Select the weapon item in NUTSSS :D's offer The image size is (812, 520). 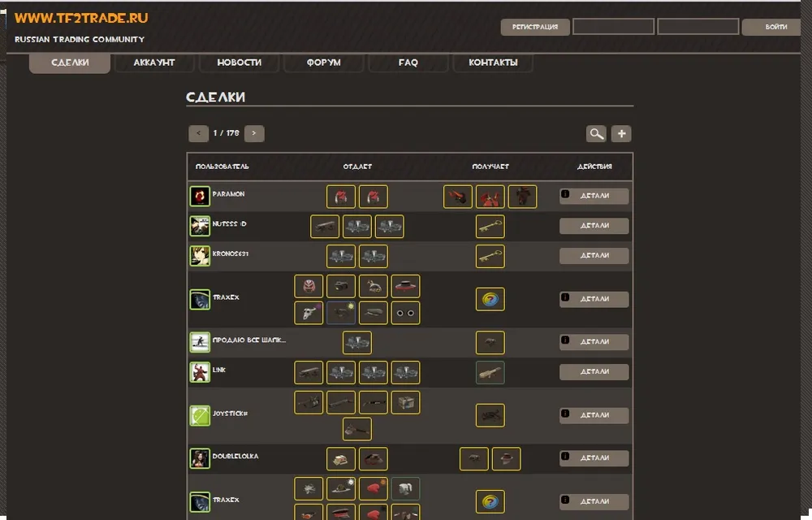click(325, 227)
